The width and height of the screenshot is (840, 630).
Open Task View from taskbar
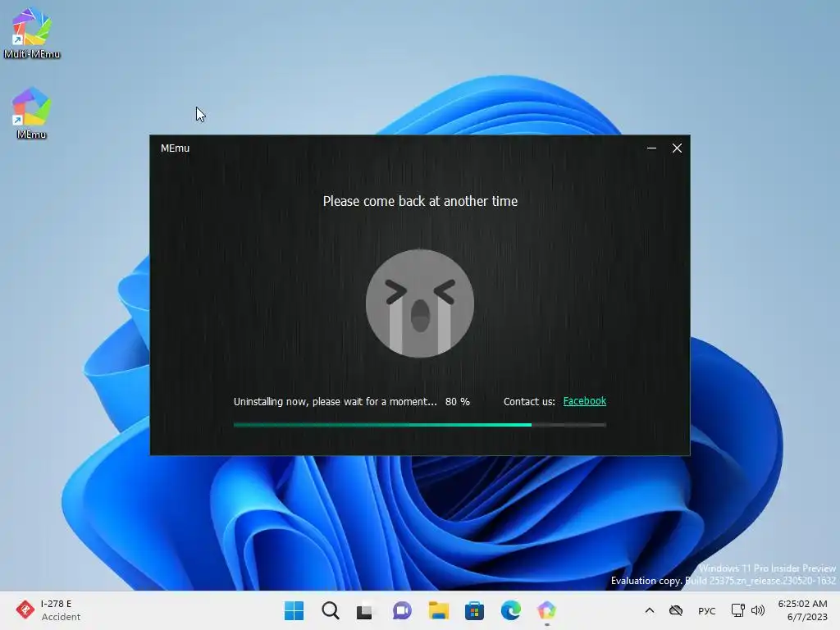365,610
